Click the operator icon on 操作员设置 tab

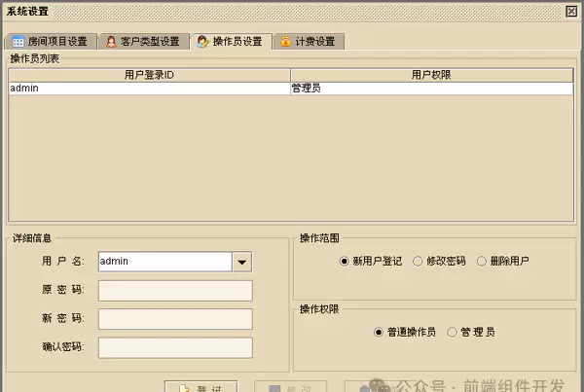pos(202,42)
